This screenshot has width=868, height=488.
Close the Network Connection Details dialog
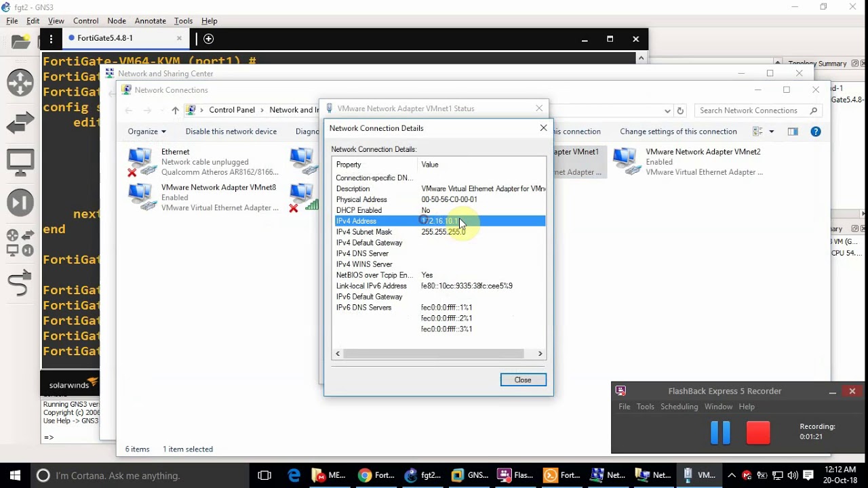523,380
